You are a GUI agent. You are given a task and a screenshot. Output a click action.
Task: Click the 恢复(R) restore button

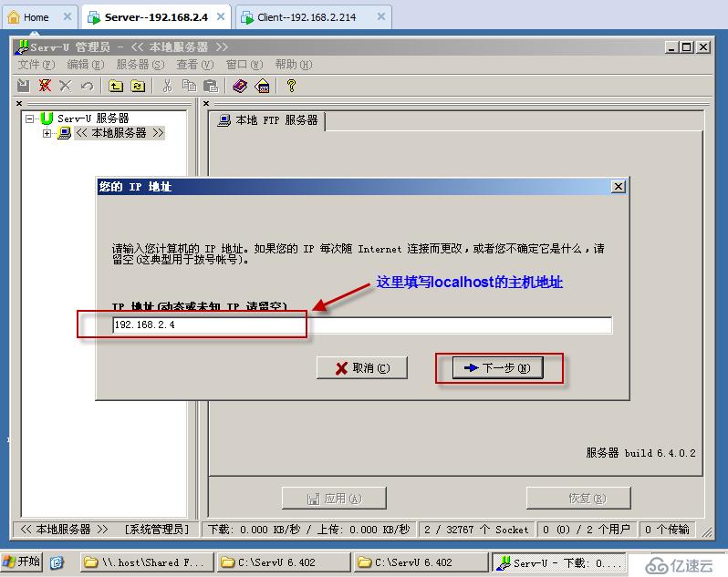pyautogui.click(x=578, y=499)
